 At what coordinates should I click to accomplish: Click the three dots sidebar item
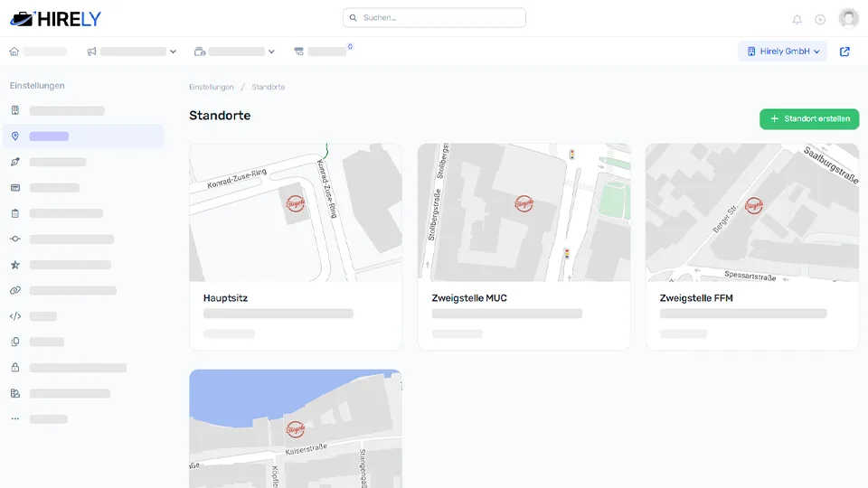click(15, 419)
